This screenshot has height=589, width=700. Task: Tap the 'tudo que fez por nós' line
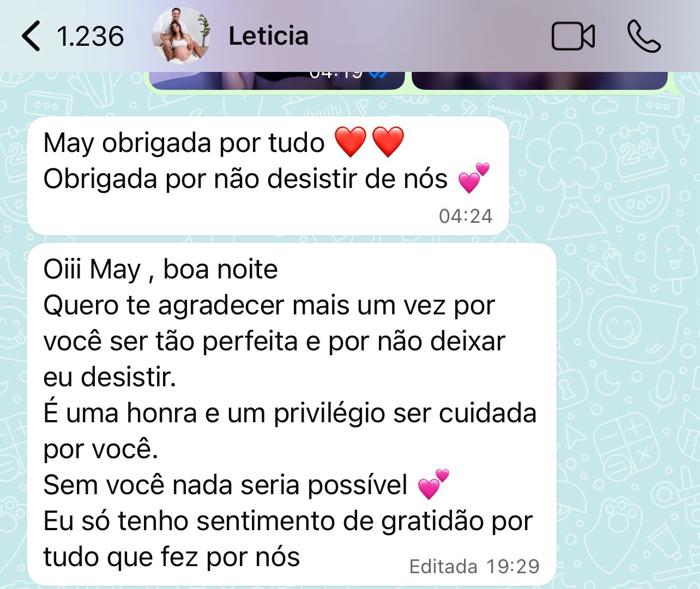click(172, 557)
